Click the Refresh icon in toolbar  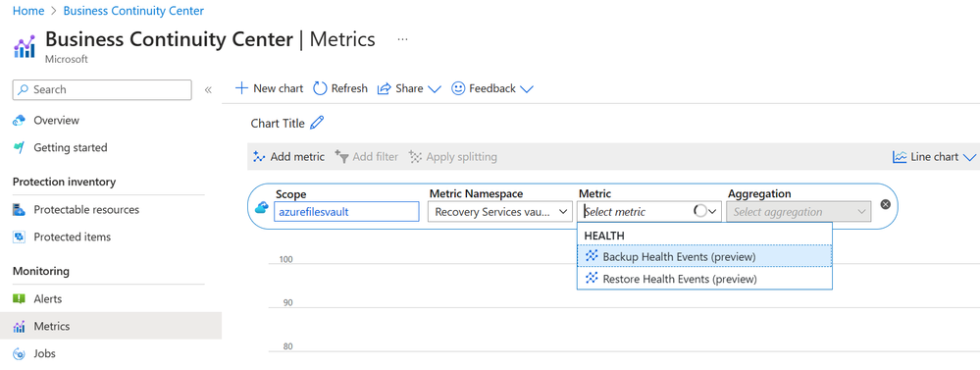(x=320, y=88)
